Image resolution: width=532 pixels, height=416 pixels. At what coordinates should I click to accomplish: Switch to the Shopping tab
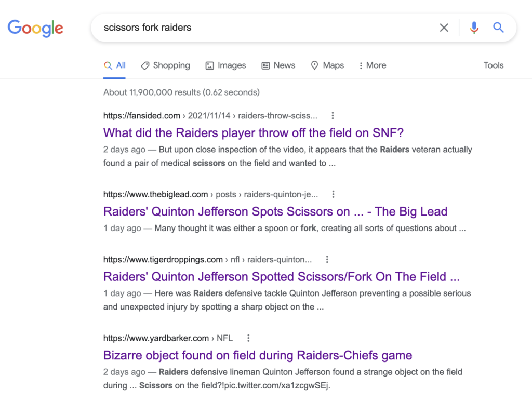pyautogui.click(x=166, y=65)
